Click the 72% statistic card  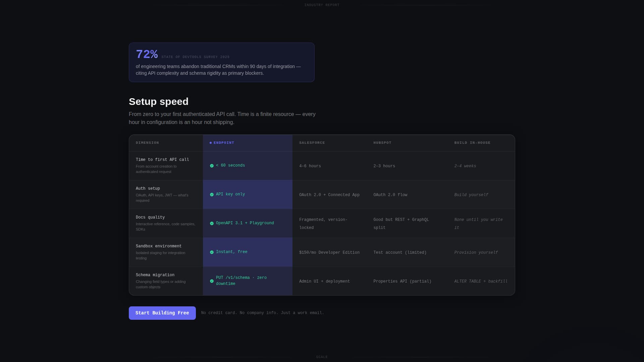221,62
